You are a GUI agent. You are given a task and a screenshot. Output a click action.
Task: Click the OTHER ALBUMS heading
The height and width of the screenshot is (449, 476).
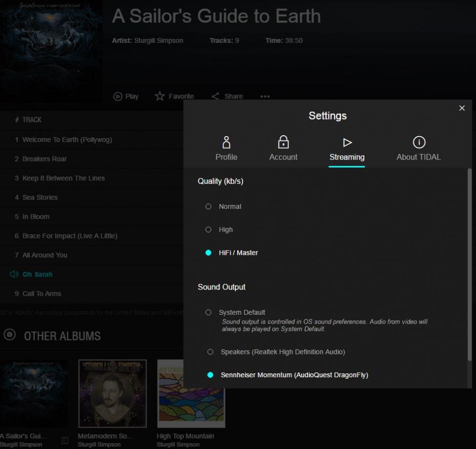pyautogui.click(x=62, y=336)
